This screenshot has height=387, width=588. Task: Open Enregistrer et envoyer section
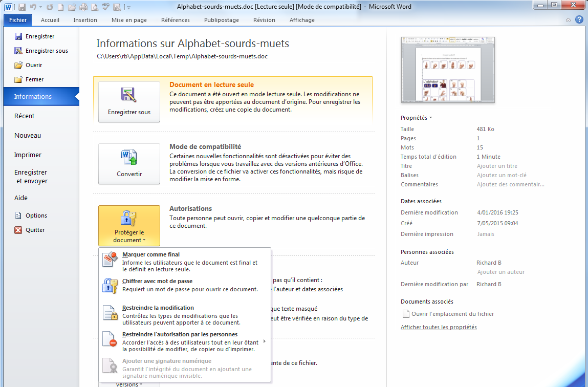(31, 177)
